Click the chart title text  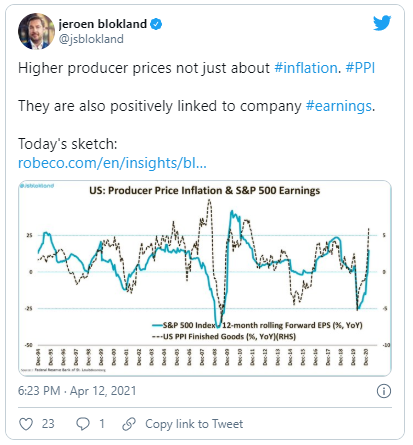tap(205, 191)
